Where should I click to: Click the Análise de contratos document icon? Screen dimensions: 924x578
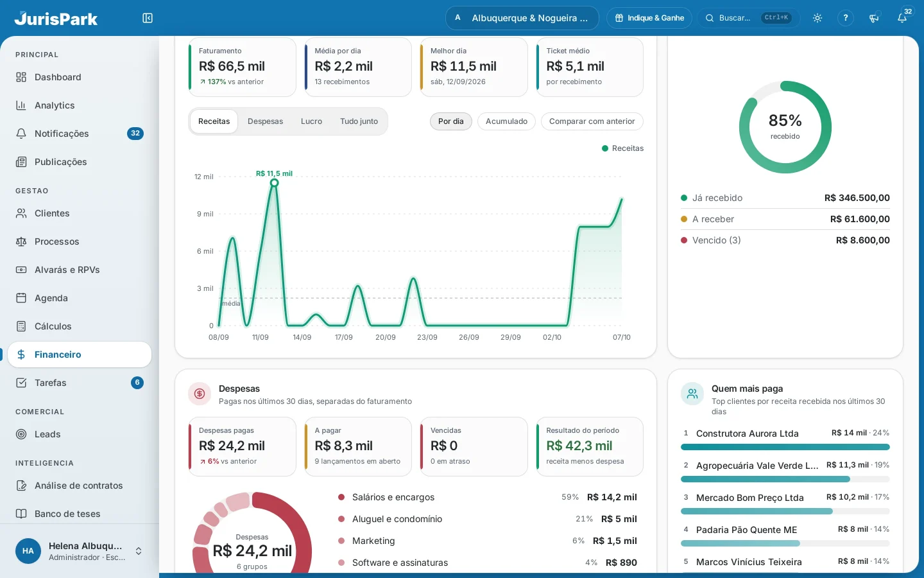point(21,486)
